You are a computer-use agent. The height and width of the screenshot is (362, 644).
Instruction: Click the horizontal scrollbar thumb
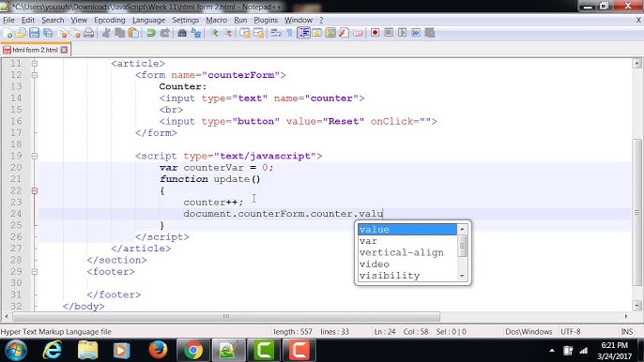226,316
